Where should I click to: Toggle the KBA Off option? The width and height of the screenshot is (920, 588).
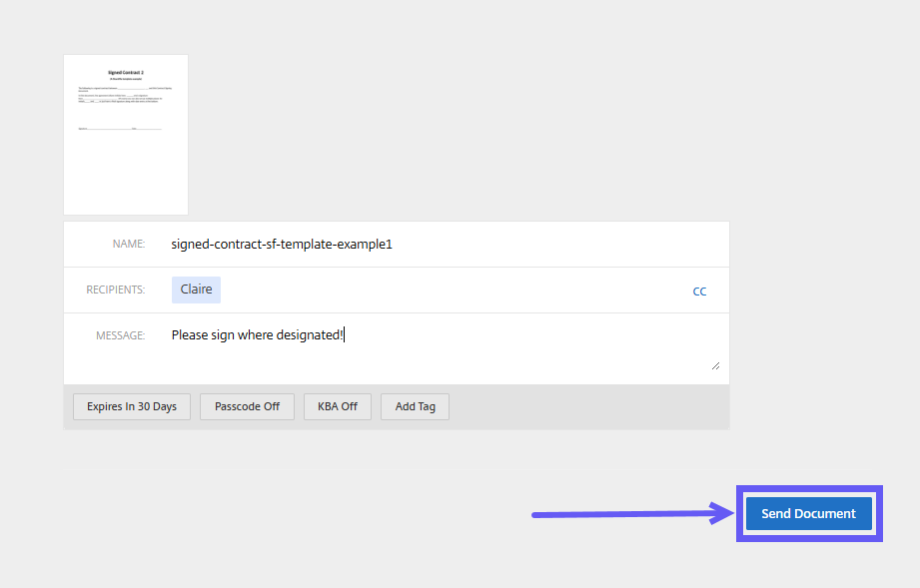(x=338, y=407)
